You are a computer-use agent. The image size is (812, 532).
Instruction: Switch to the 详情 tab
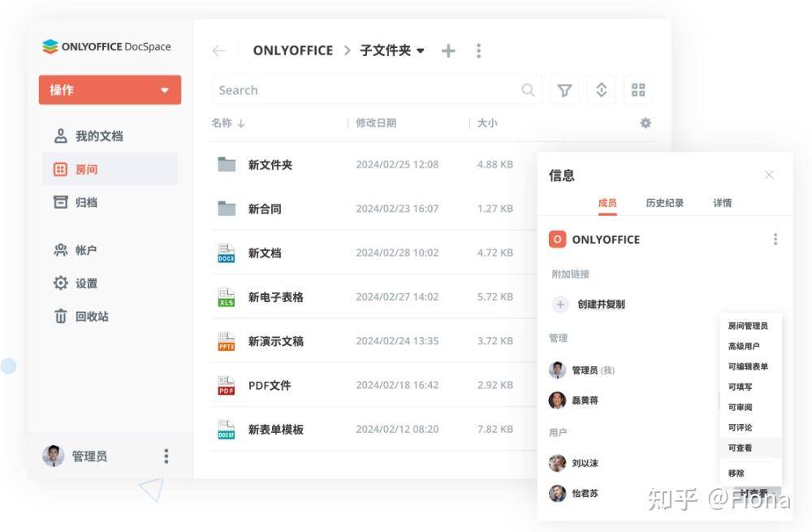tap(723, 203)
